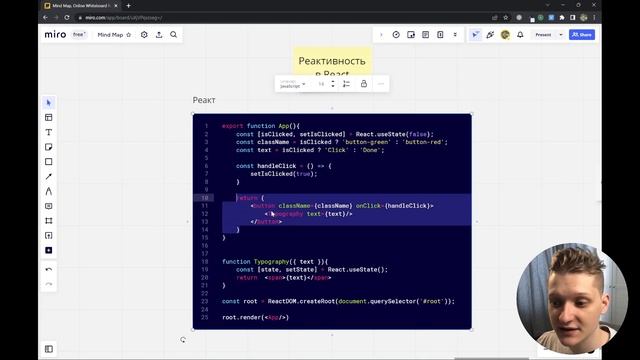Open the Templates tool

49,118
